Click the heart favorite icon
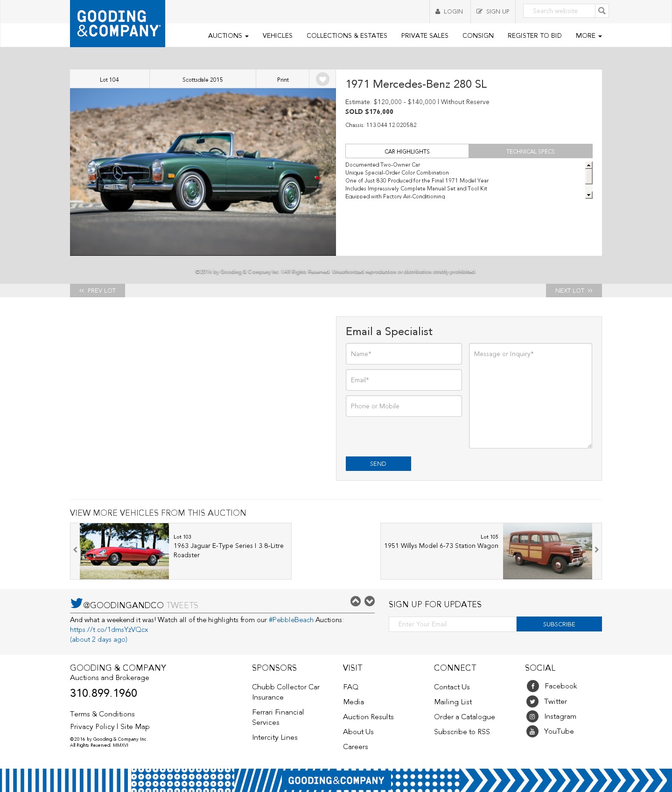 coord(322,79)
